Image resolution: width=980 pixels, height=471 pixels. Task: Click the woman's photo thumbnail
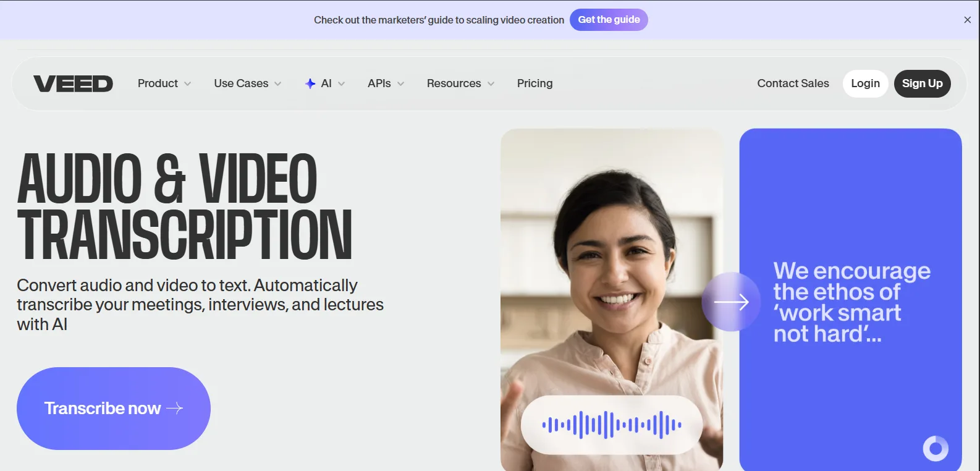(x=612, y=300)
